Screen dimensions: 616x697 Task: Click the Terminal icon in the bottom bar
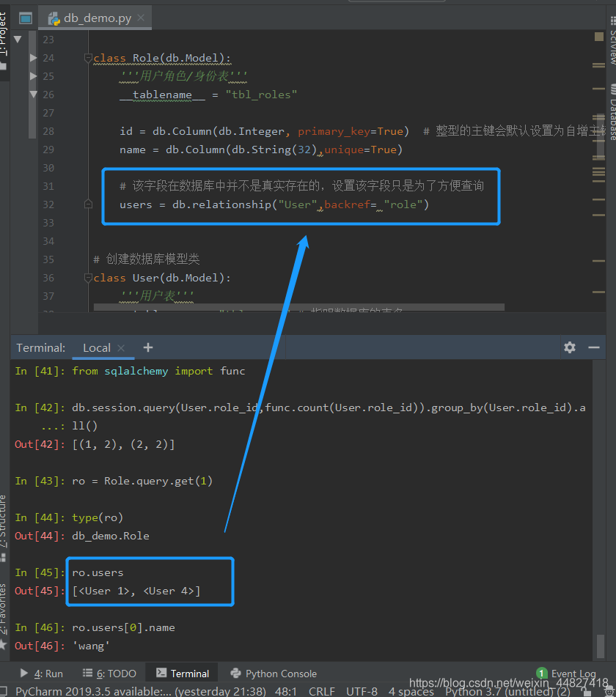tap(161, 673)
